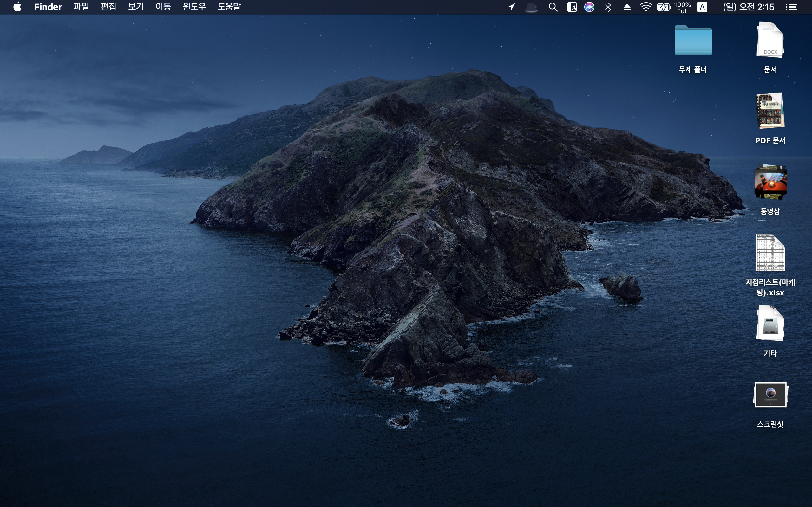
Task: Open the 파일 menu
Action: (x=81, y=7)
